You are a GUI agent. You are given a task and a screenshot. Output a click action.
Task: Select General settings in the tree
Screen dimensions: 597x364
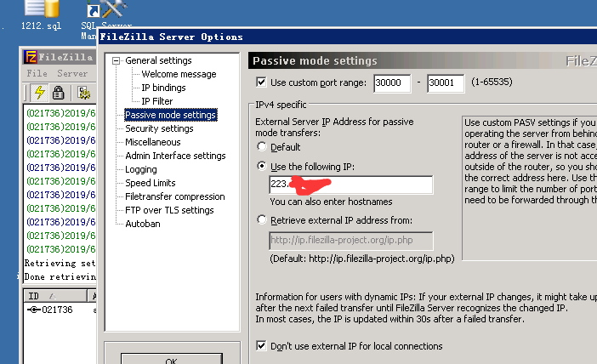[x=158, y=60]
